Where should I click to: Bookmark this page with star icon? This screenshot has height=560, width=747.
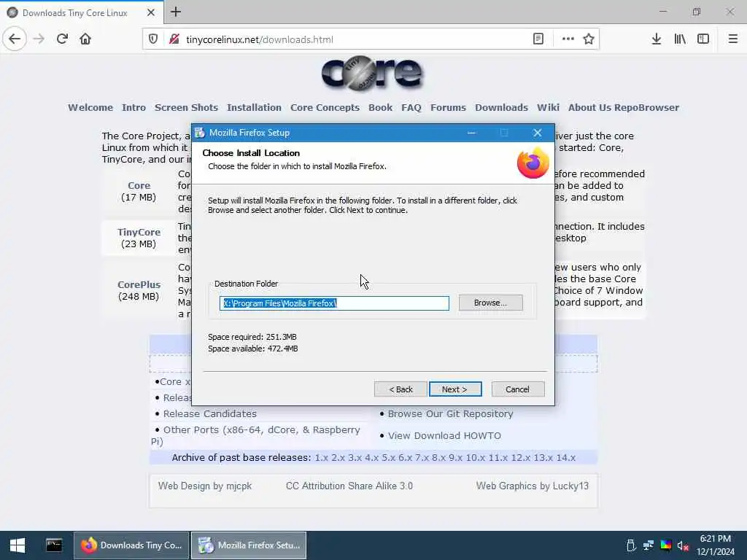pyautogui.click(x=589, y=39)
